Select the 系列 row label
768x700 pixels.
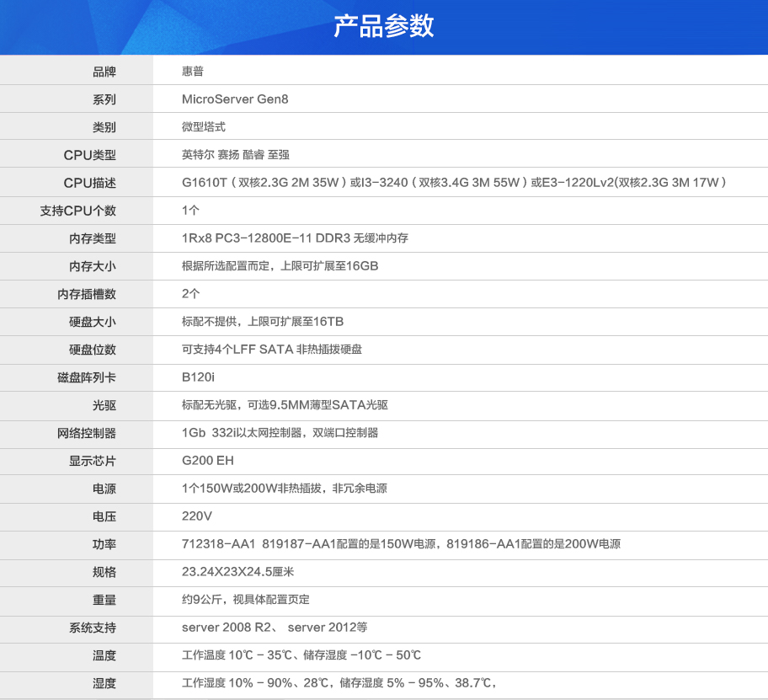[104, 99]
